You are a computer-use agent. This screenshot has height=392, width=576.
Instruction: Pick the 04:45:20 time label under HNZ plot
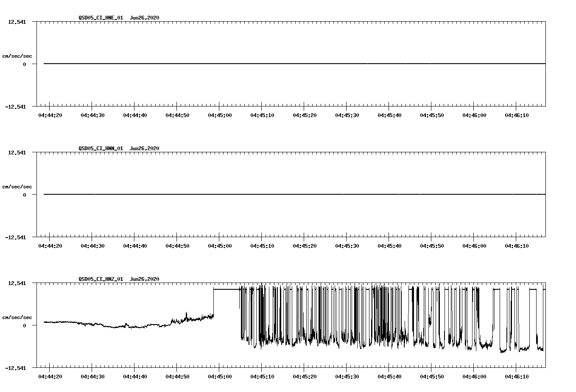point(305,377)
